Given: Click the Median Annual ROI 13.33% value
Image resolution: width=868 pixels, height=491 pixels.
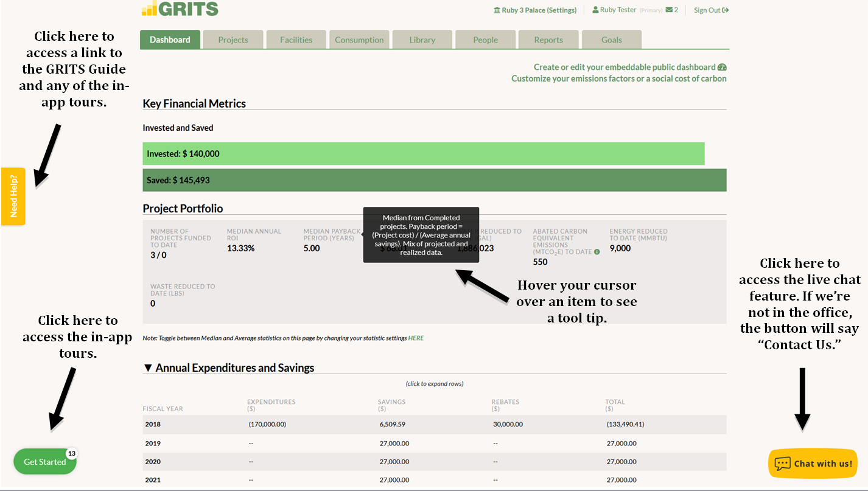Looking at the screenshot, I should click(241, 248).
